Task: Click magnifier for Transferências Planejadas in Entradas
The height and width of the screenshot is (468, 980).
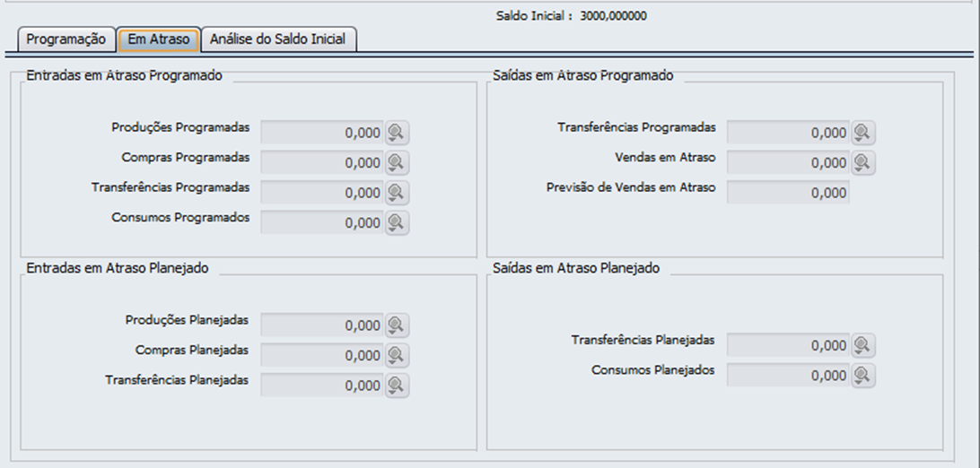Action: point(397,386)
